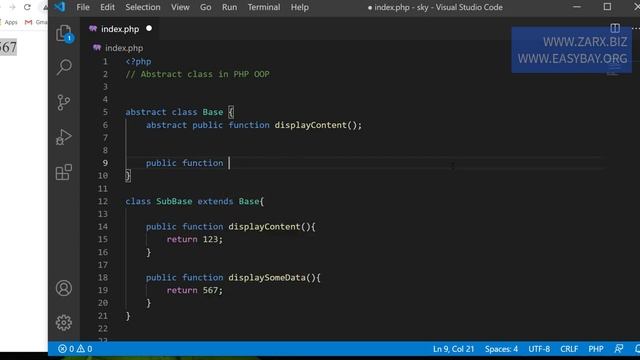Click the displaySomeData() function name
Screen dimensions: 640x360
coord(267,278)
